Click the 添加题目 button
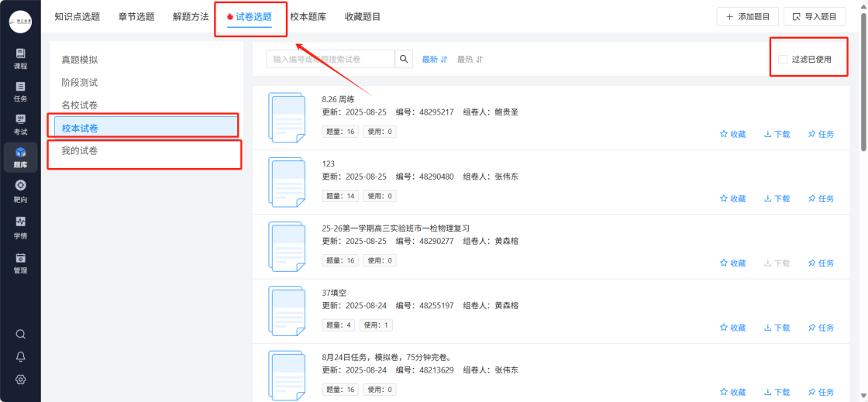 (748, 16)
